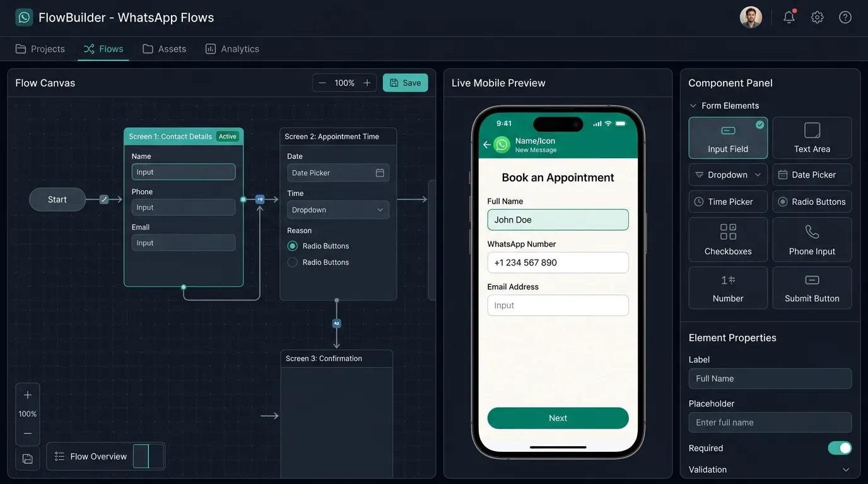Toggle the Required switch
The height and width of the screenshot is (484, 868).
click(840, 448)
